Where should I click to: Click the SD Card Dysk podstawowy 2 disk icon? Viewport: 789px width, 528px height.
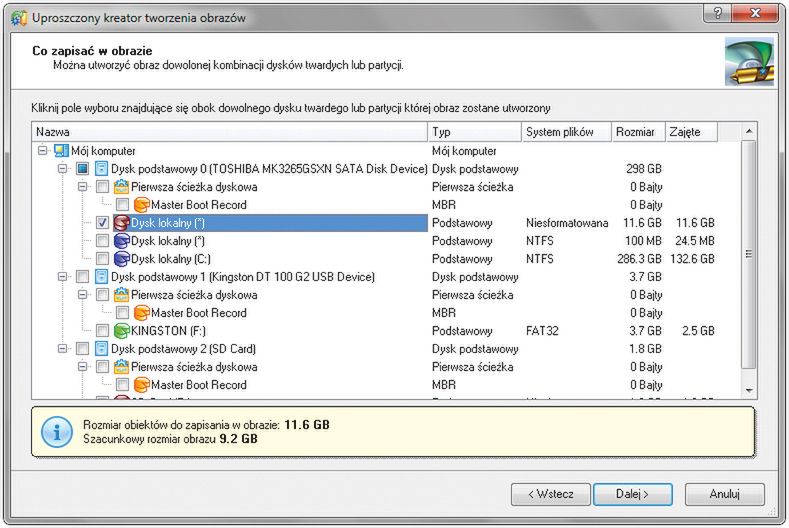(x=101, y=349)
